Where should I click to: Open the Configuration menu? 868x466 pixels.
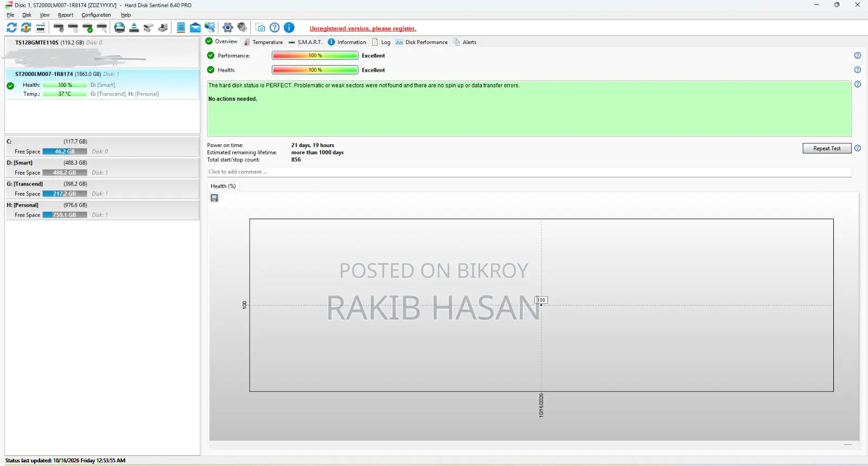(96, 15)
